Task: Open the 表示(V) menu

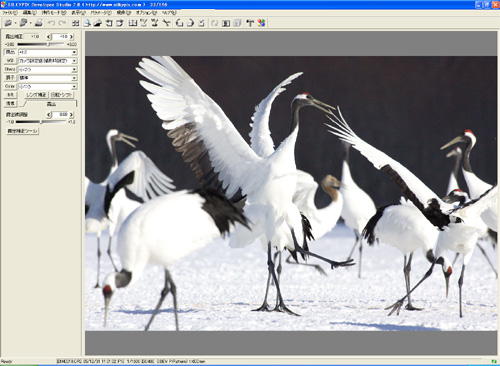Action: point(79,13)
